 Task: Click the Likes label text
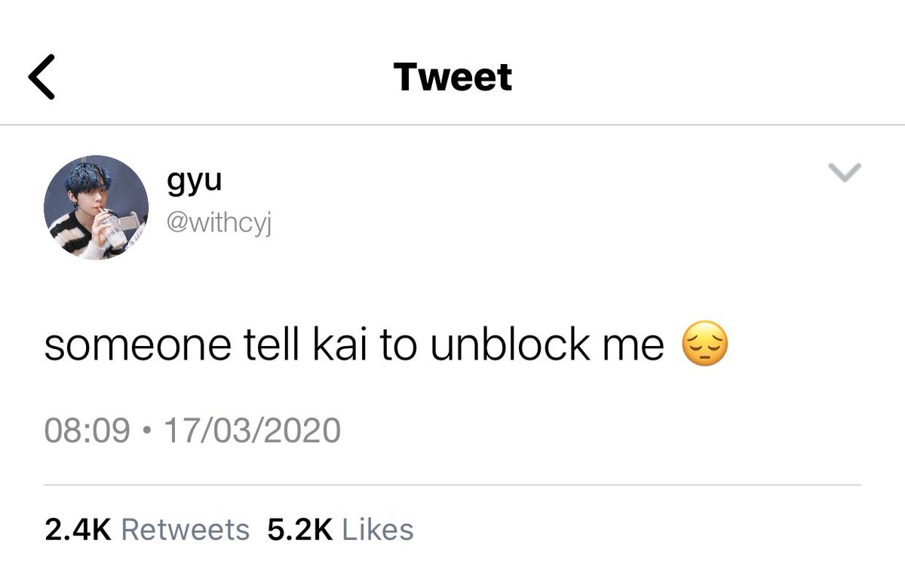click(x=378, y=529)
